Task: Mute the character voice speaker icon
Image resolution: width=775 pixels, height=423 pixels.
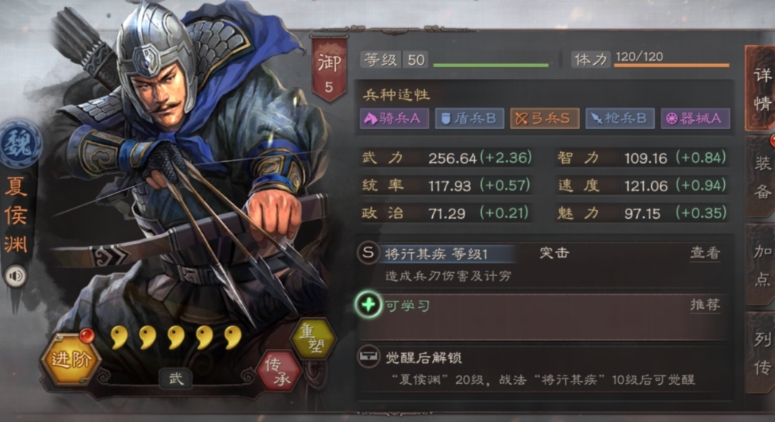Action: pyautogui.click(x=16, y=276)
